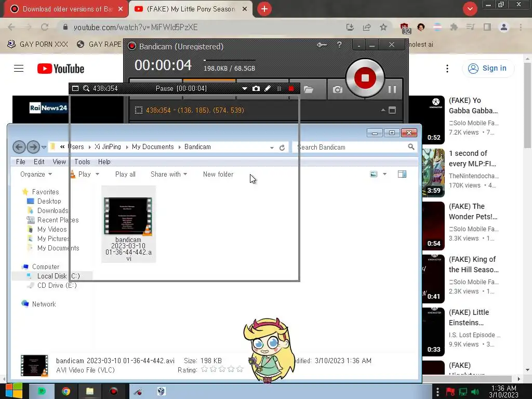Open the View menu in Explorer
Screen dimensions: 532x399
(59, 162)
